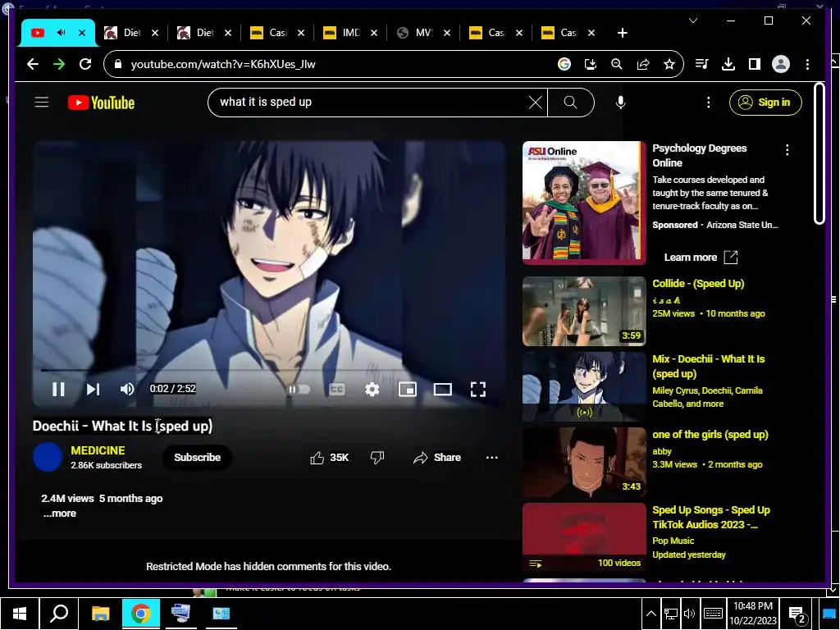
Task: Expand the description with ...more
Action: (x=59, y=514)
